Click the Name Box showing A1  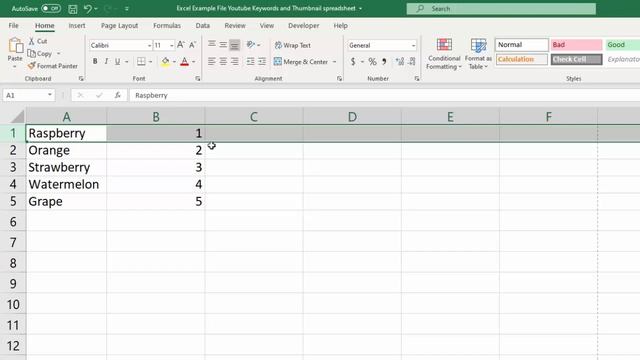point(29,95)
